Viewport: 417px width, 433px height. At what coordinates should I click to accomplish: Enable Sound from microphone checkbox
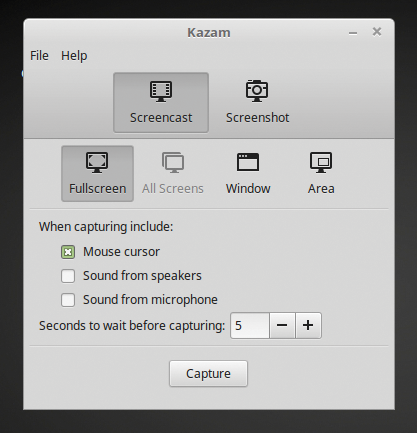pyautogui.click(x=68, y=300)
